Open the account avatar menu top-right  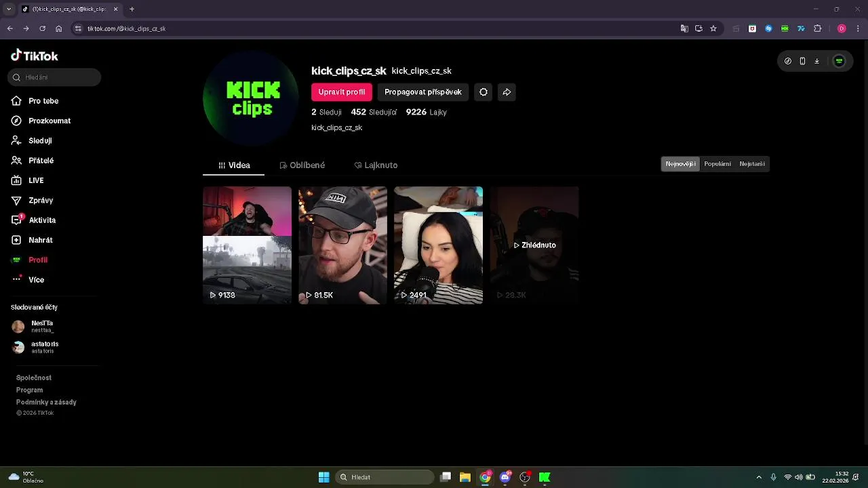839,61
